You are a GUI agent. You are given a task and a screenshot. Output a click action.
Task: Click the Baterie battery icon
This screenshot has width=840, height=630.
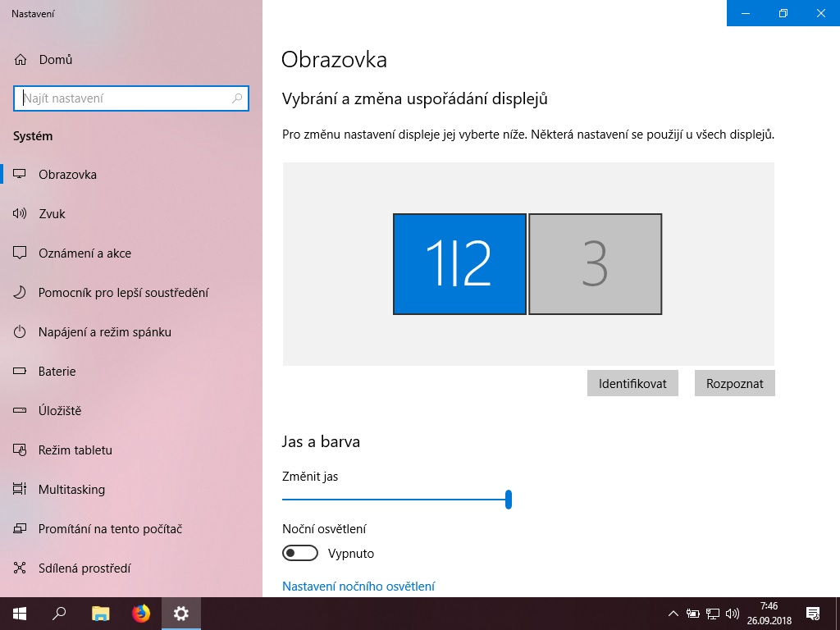click(21, 372)
